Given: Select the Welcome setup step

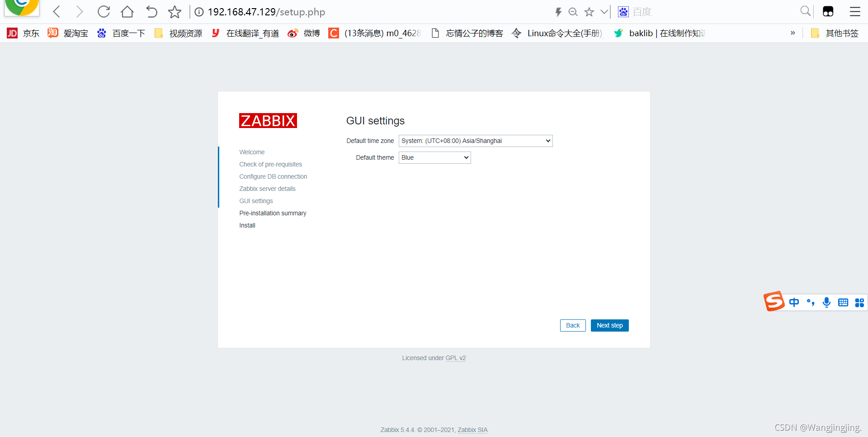Looking at the screenshot, I should pos(252,152).
